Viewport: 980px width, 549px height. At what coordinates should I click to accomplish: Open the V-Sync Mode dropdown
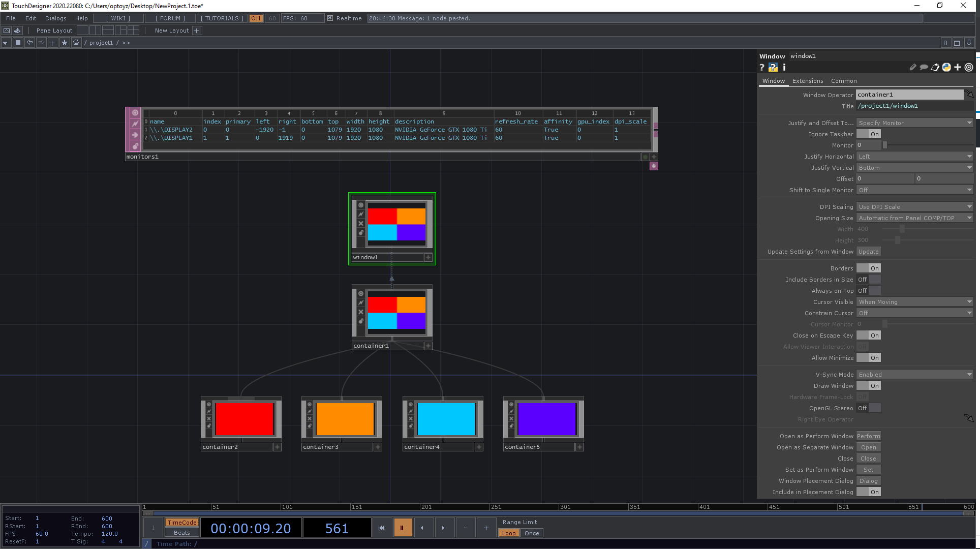pos(913,374)
